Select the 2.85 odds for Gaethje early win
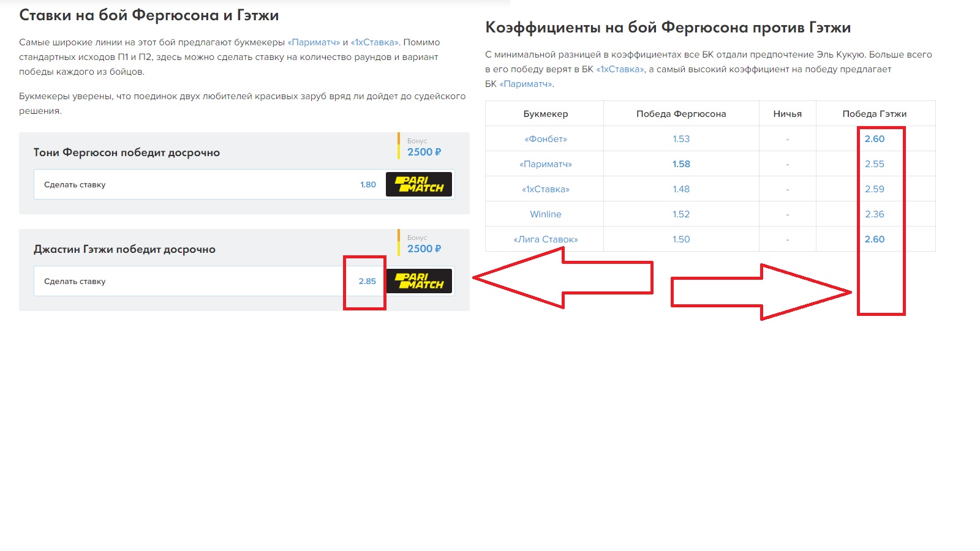This screenshot has height=551, width=980. pyautogui.click(x=367, y=281)
